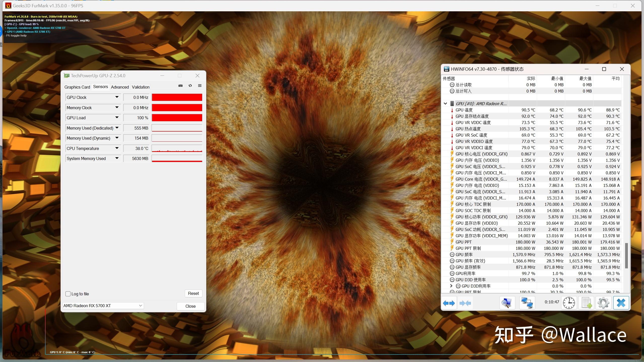644x362 pixels.
Task: Click Reset button in GPU-Z
Action: pos(193,293)
